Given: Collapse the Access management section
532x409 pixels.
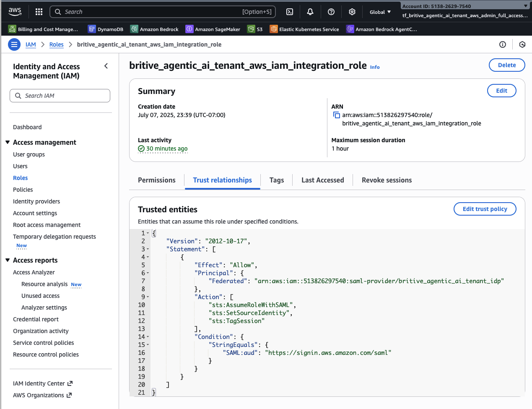Looking at the screenshot, I should (8, 143).
